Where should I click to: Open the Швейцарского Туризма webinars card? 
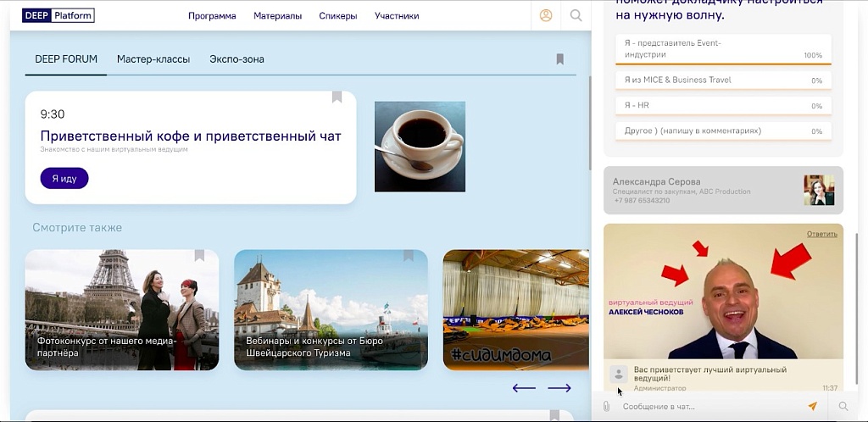331,310
